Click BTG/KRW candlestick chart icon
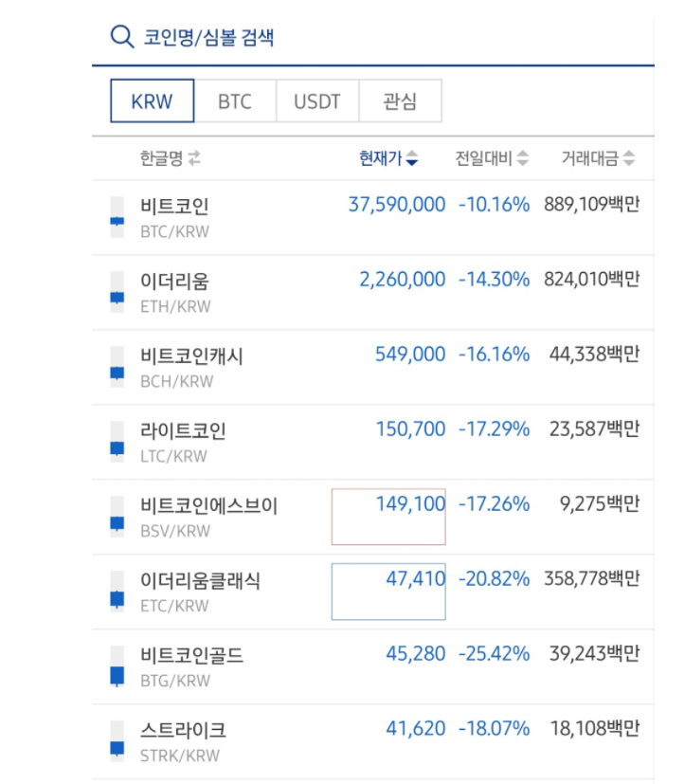The height and width of the screenshot is (784, 684). (x=117, y=666)
